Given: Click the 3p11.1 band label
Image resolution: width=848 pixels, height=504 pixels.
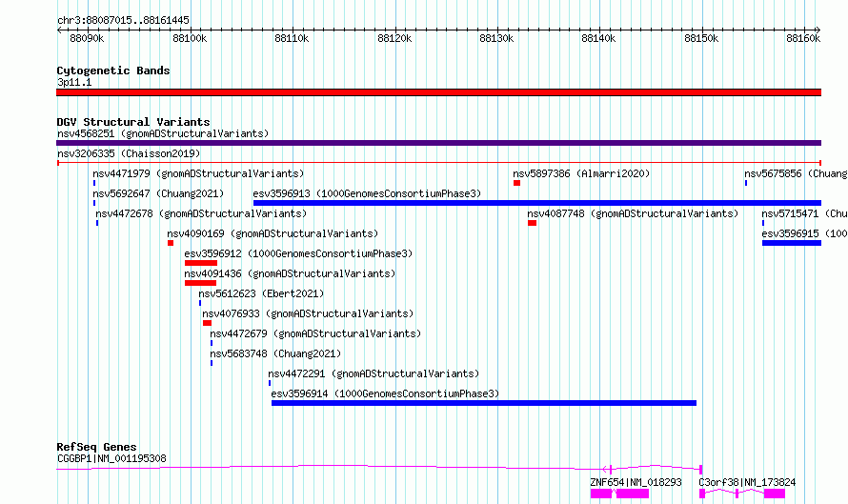Looking at the screenshot, I should tap(74, 83).
